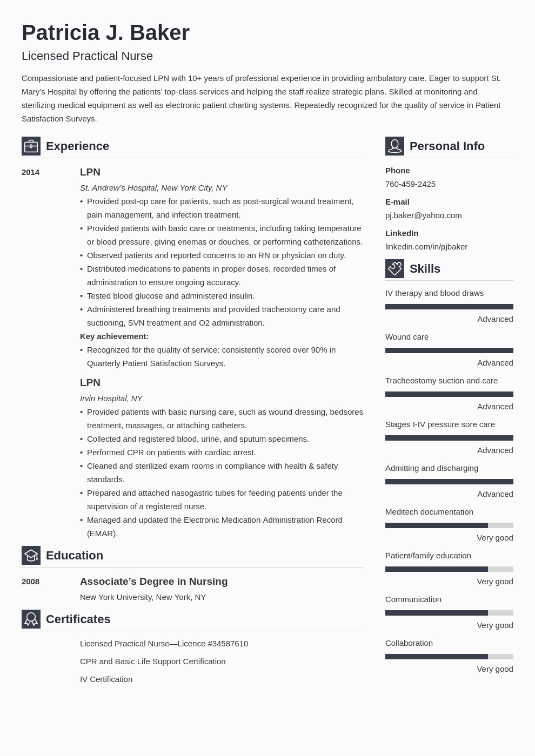
Task: Open the linkedin.com/in/pjbaker profile link
Action: coord(426,247)
